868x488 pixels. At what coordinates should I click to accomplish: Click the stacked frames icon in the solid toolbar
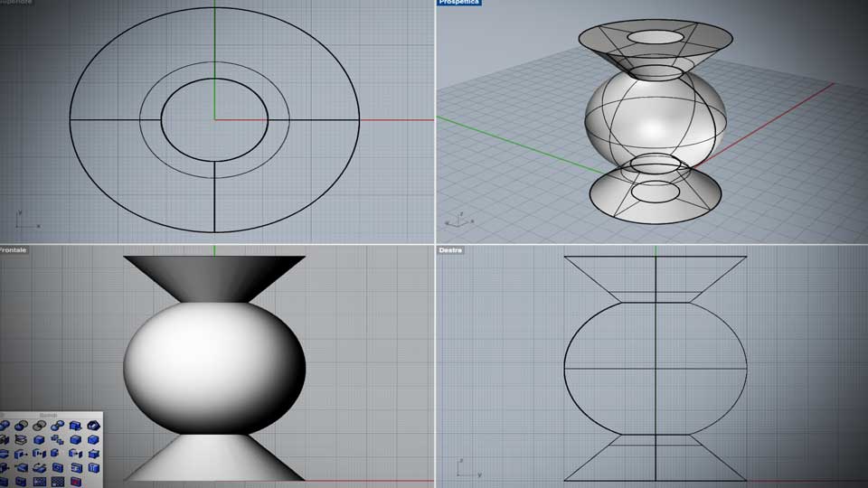(21, 440)
